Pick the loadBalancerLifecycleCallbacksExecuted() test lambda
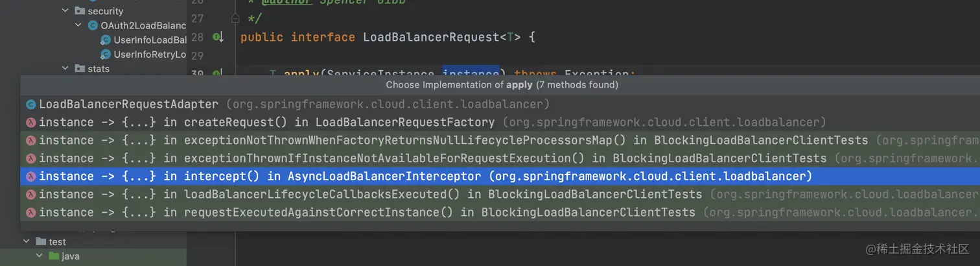 (x=500, y=194)
